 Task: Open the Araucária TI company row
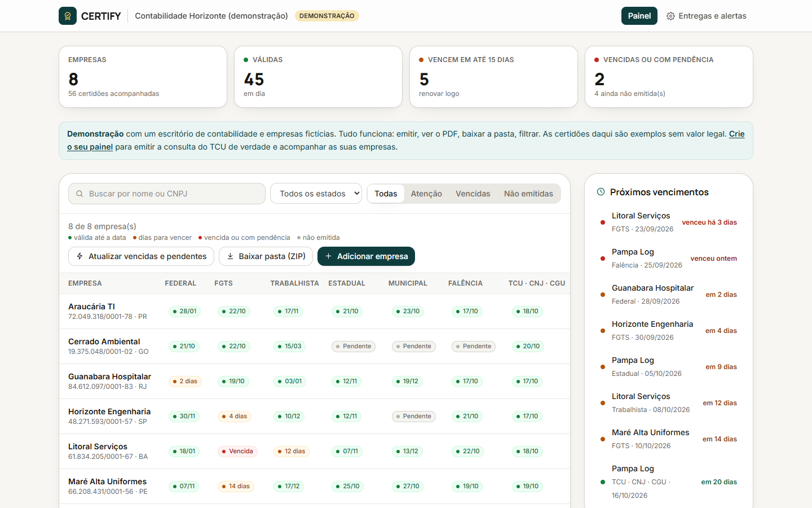(x=315, y=311)
